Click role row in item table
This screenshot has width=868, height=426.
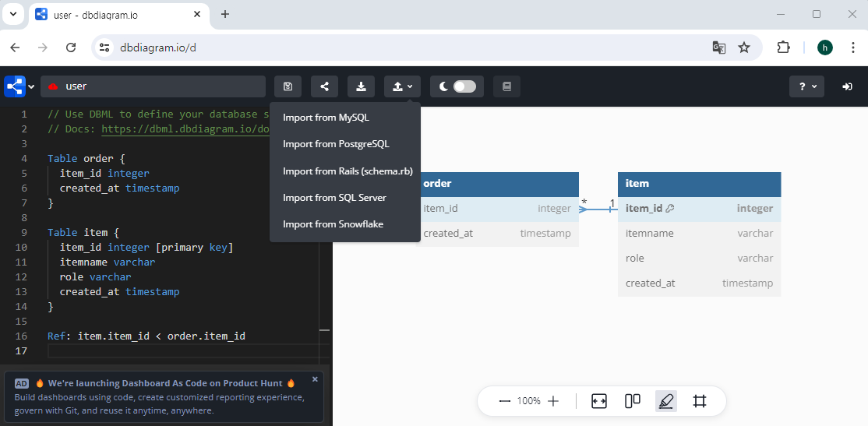click(699, 259)
